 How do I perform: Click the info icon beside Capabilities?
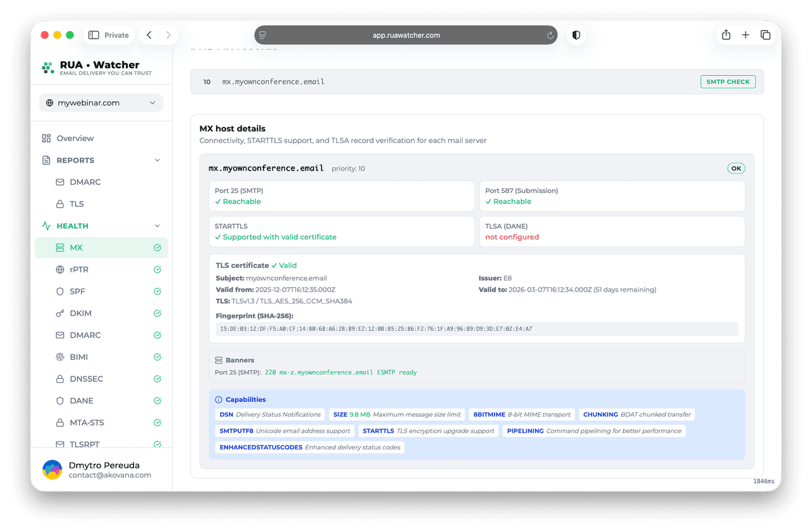coord(219,399)
